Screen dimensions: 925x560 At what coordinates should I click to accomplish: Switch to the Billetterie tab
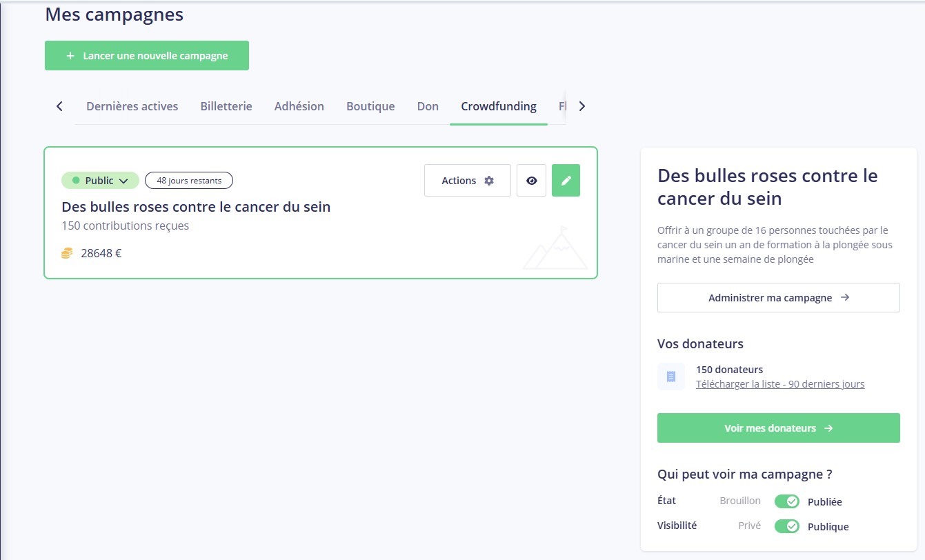226,106
